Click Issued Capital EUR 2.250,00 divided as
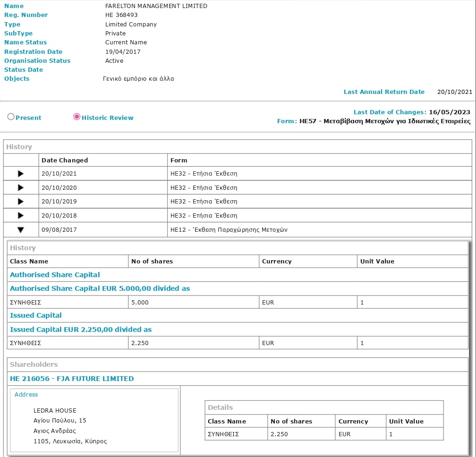Image resolution: width=476 pixels, height=457 pixels. coord(81,329)
